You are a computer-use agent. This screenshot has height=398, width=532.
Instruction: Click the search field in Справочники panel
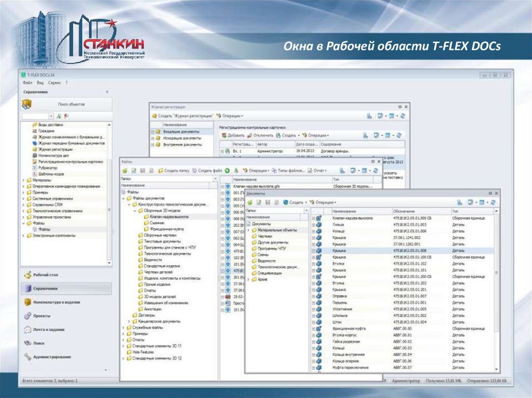tap(35, 116)
